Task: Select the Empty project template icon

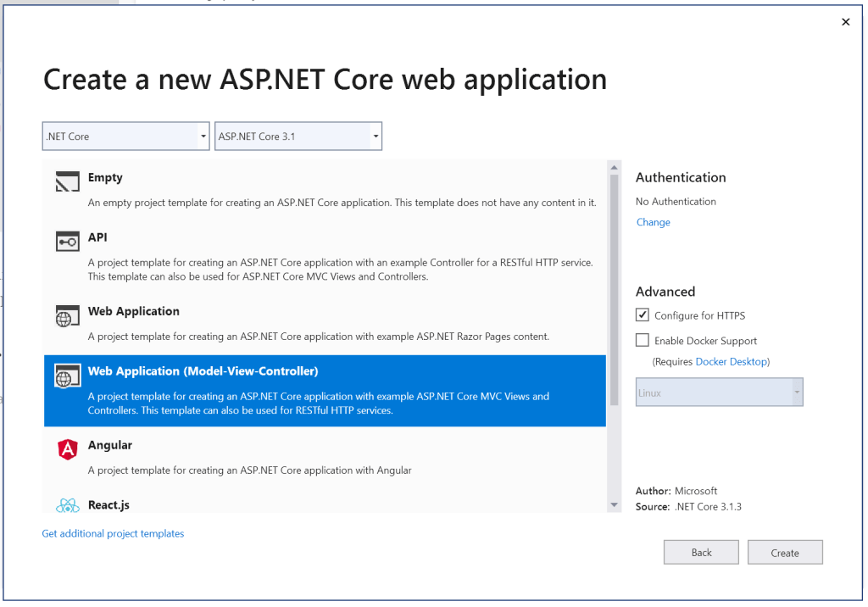Action: 67,180
